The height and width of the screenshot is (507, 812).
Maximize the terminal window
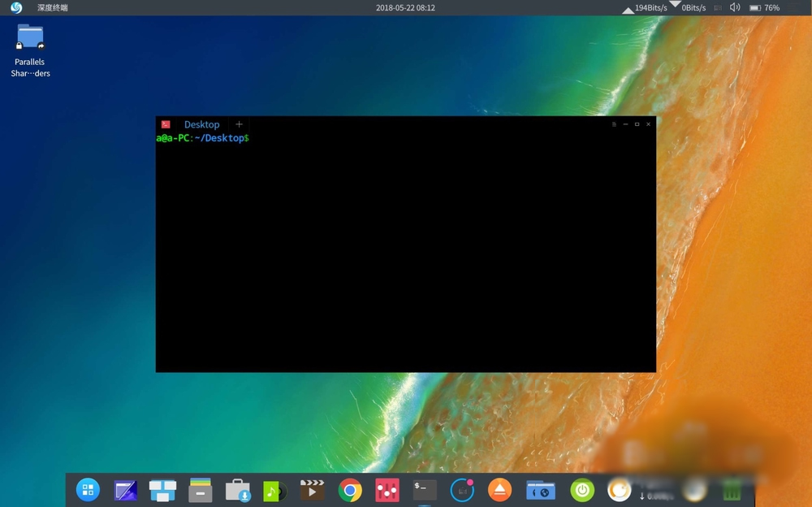[x=637, y=124]
